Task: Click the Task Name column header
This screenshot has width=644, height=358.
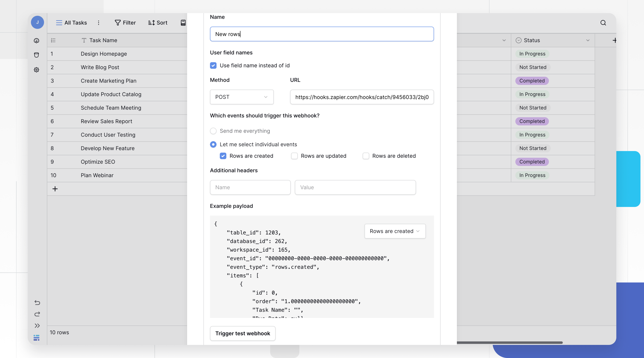Action: 103,40
